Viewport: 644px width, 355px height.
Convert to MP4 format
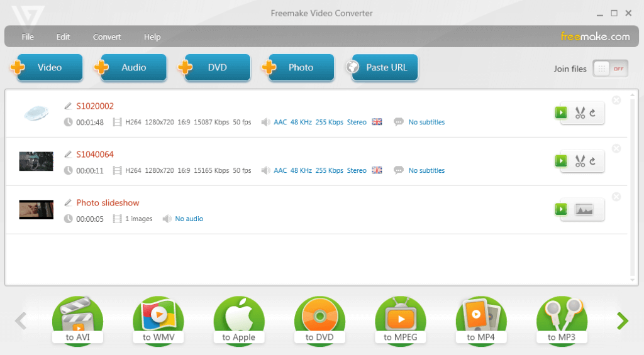pos(481,320)
